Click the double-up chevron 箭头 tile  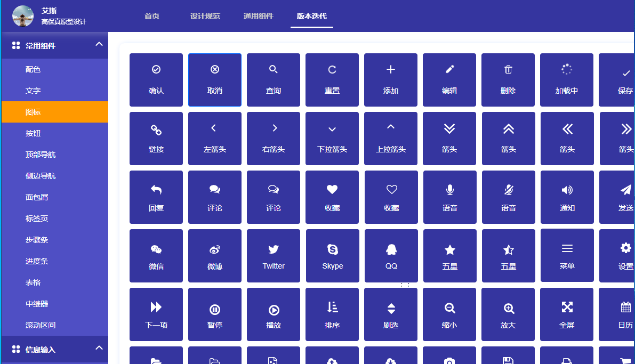(509, 139)
